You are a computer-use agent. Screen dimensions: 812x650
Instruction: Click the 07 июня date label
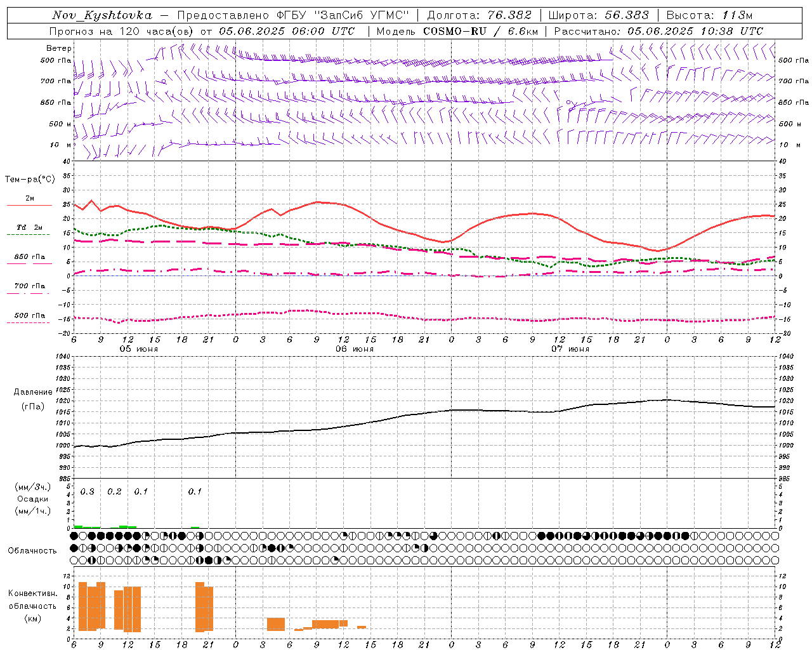[x=570, y=349]
